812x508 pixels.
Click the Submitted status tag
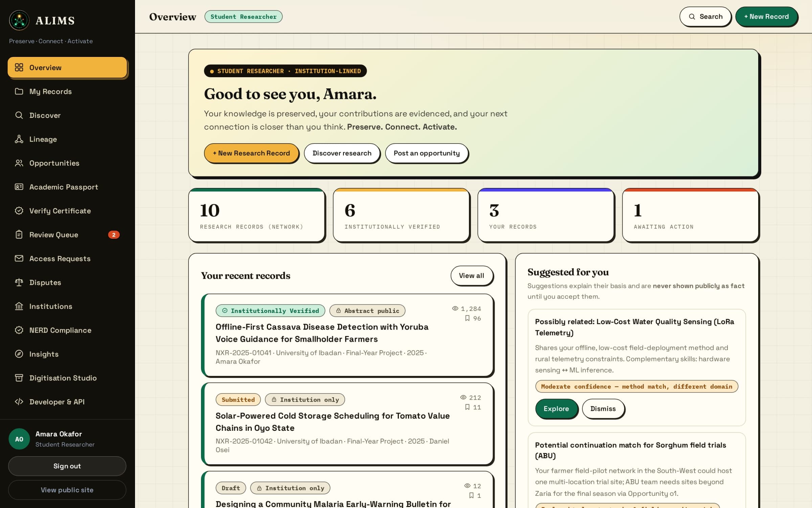click(x=238, y=400)
